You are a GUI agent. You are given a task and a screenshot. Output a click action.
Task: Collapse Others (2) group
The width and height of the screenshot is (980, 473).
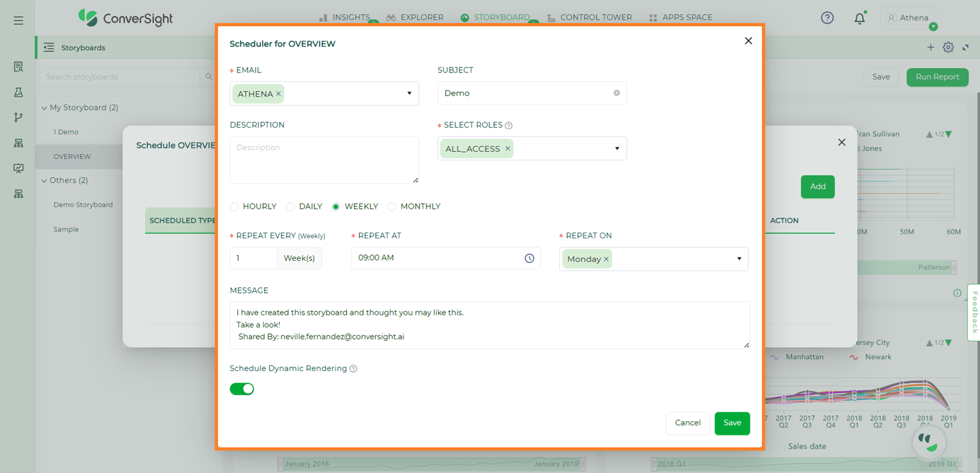click(44, 181)
